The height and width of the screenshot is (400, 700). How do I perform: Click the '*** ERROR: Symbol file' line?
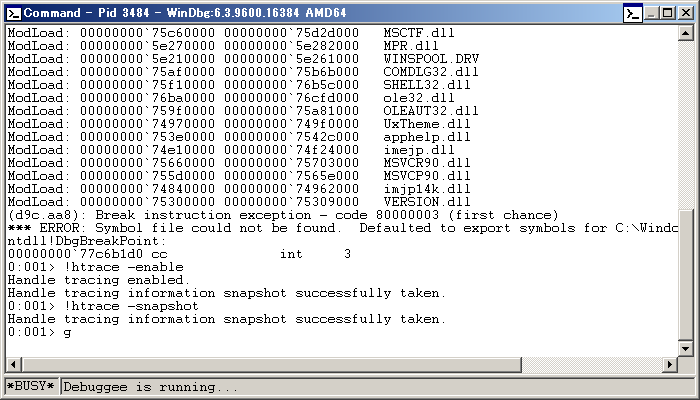[342, 228]
